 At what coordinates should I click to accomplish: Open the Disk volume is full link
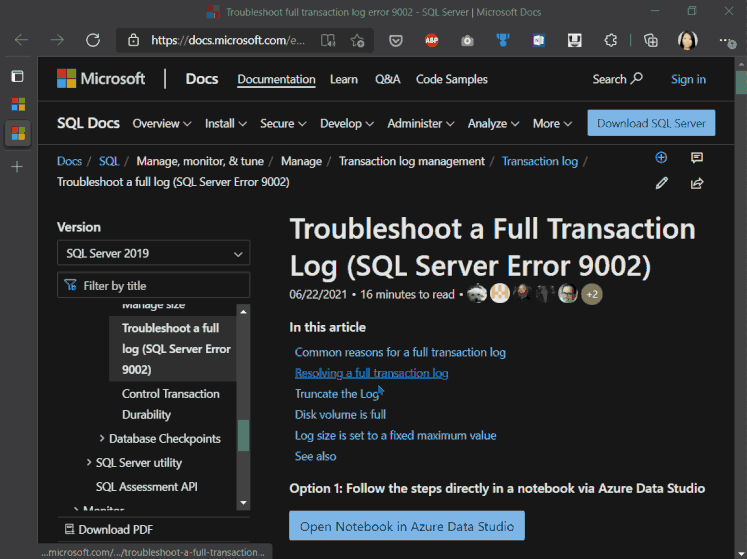[340, 415]
